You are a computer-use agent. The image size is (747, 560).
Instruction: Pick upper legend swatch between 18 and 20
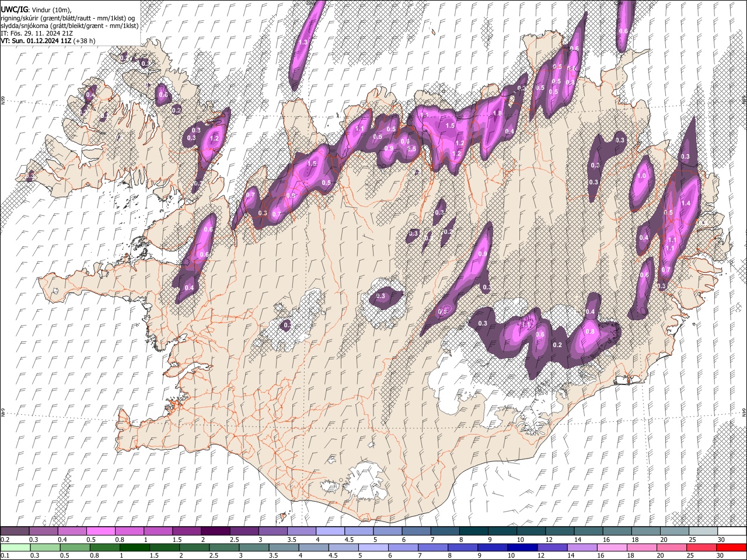click(x=646, y=531)
